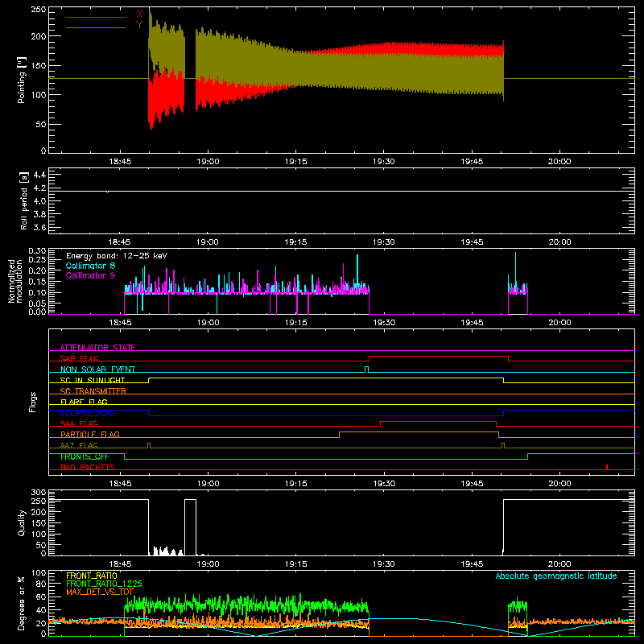This screenshot has height=644, width=644.
Task: Click the 'Absolute geomagnetic latitude' label
Action: (x=556, y=576)
